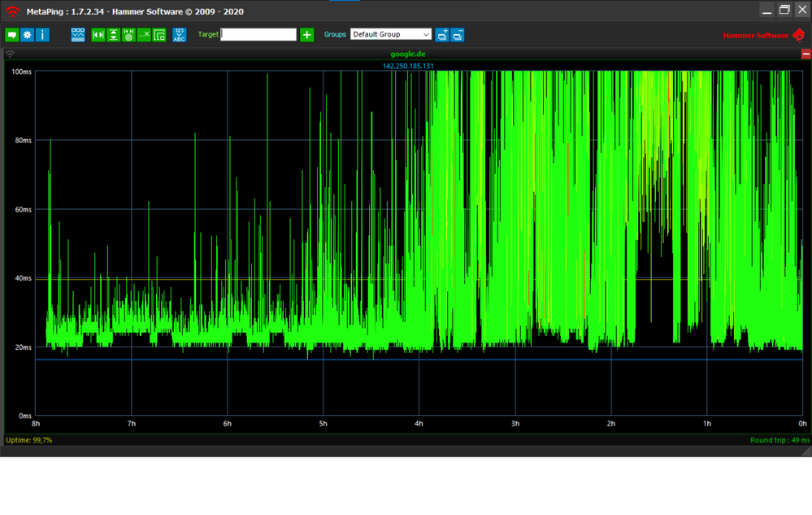Screen dimensions: 812x515
Task: Click the blue info icon
Action: click(x=42, y=35)
